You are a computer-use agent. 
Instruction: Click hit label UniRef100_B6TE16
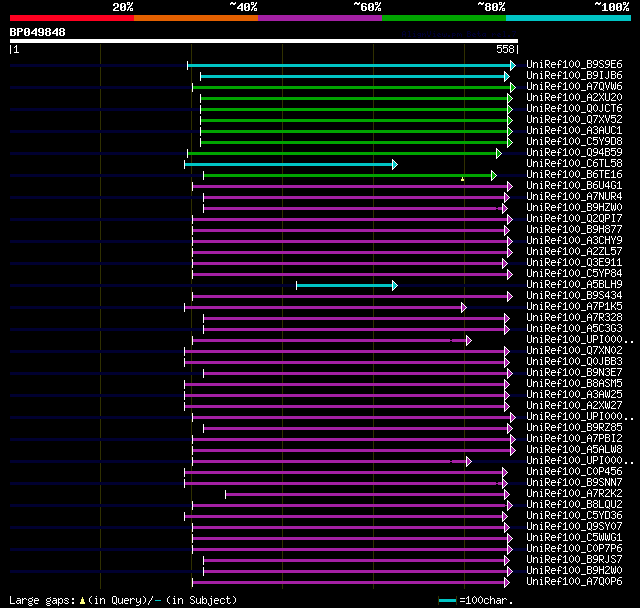(x=574, y=175)
